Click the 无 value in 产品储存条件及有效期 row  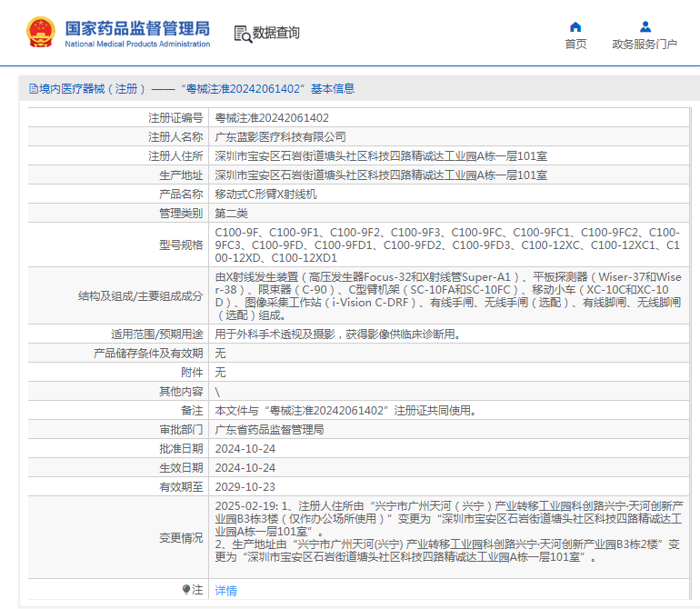click(x=220, y=354)
